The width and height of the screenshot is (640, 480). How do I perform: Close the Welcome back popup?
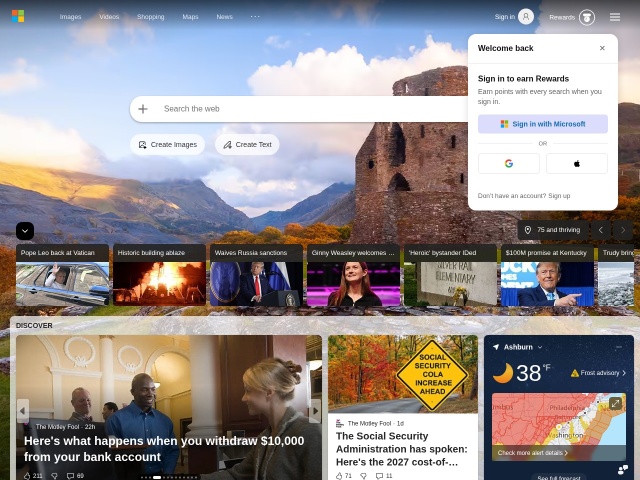(602, 48)
